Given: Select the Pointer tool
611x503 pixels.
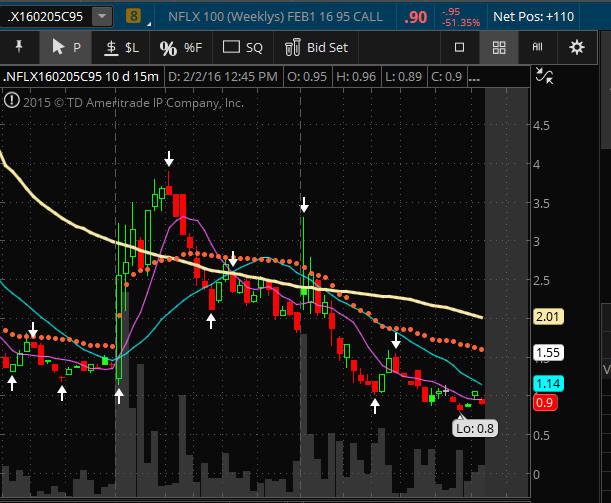Looking at the screenshot, I should tap(66, 47).
